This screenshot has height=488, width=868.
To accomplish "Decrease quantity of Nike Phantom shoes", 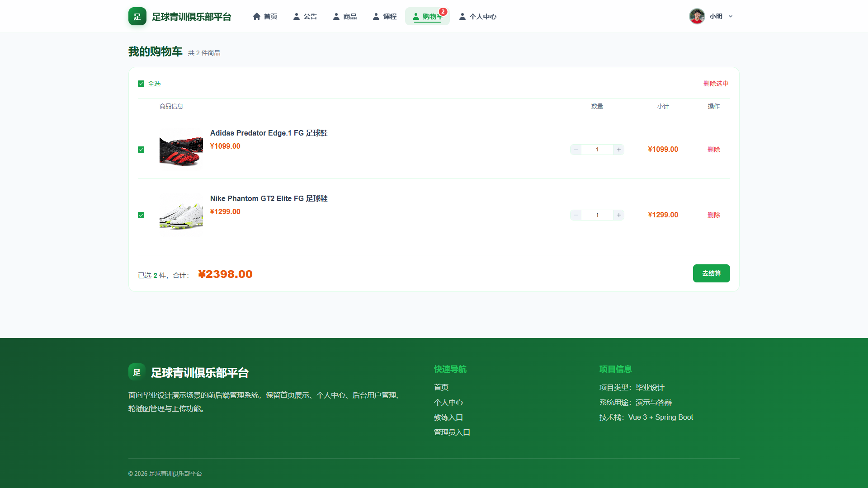I will click(x=576, y=215).
